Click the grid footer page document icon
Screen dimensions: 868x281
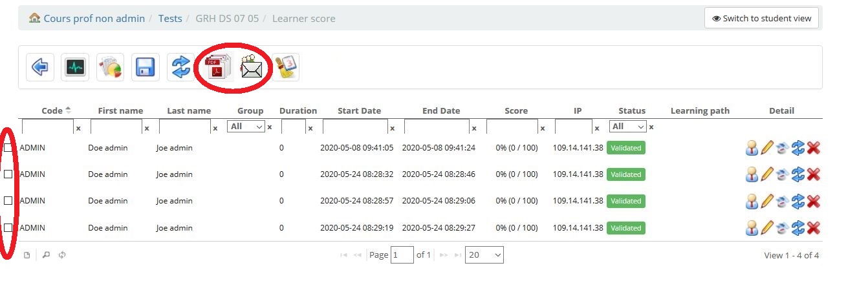(x=27, y=255)
